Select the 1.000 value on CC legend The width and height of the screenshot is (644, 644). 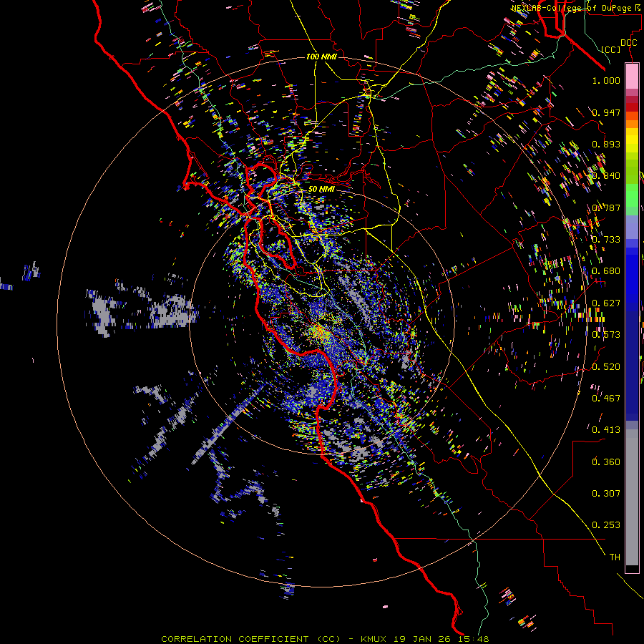(606, 80)
